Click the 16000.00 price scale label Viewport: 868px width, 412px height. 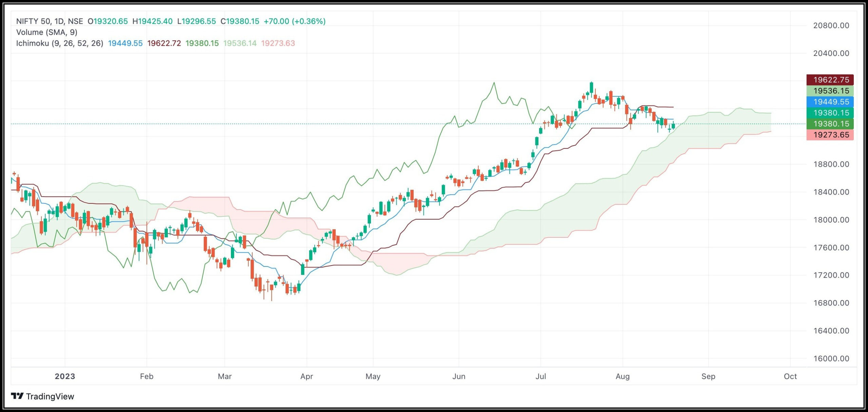click(831, 358)
